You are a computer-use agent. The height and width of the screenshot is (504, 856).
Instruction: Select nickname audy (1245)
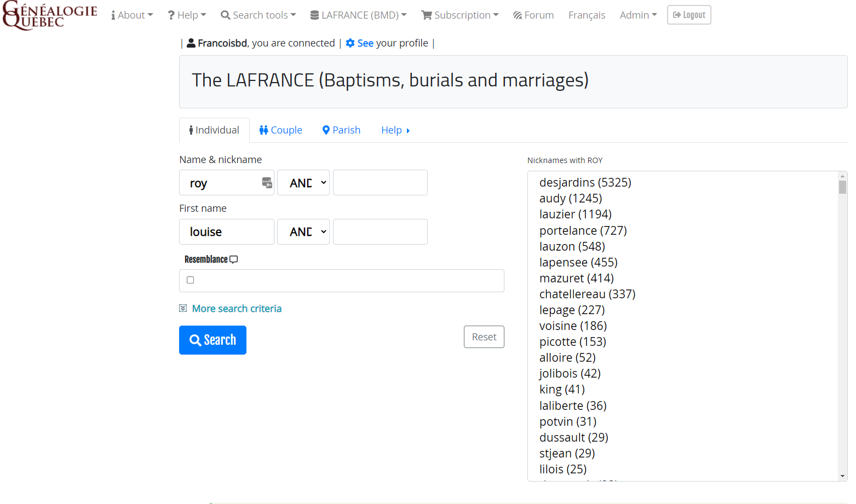[571, 198]
